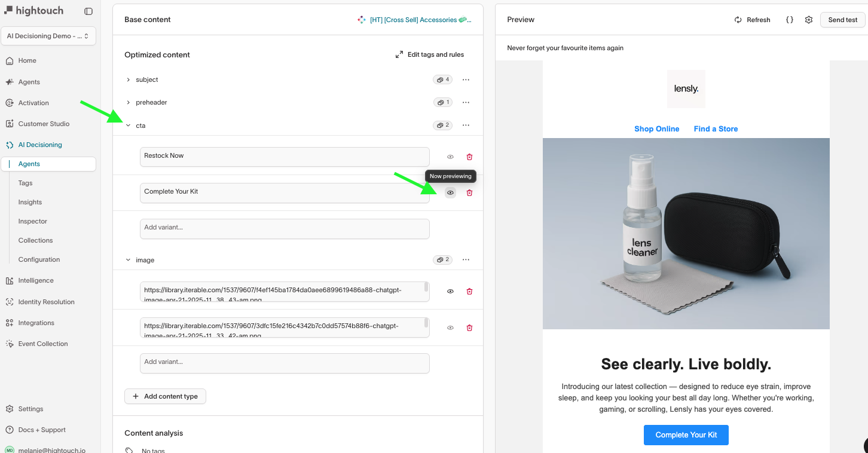This screenshot has width=868, height=453.
Task: Open Customer Studio from the sidebar
Action: tap(42, 124)
